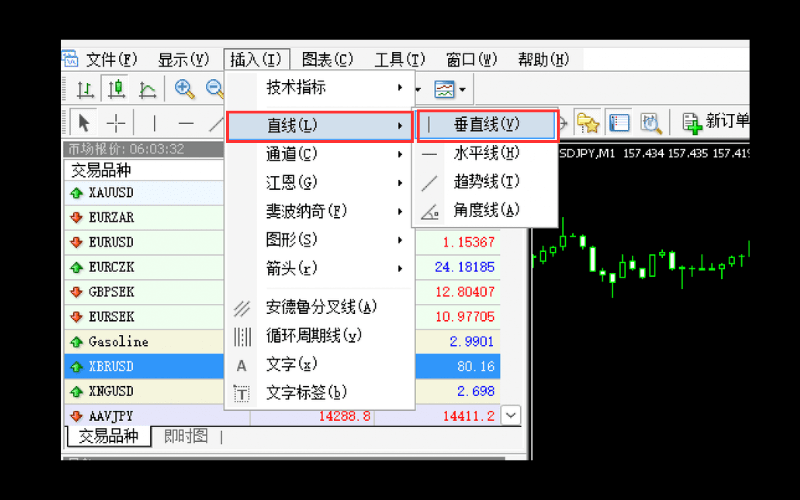Open the templates dropdown arrow
The height and width of the screenshot is (500, 800).
click(x=462, y=90)
